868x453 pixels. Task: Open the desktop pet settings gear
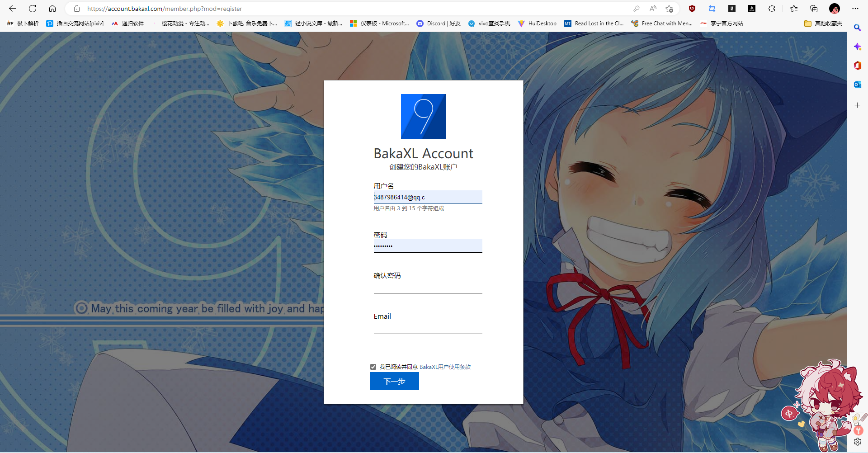[x=858, y=442]
